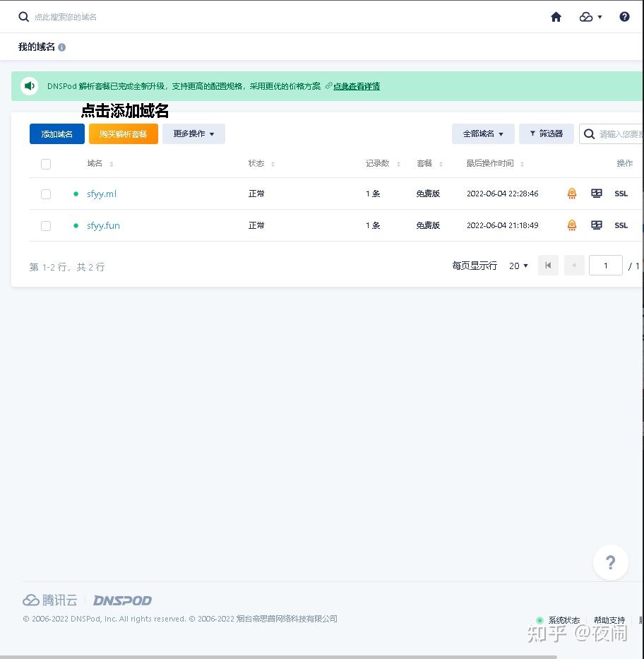Click the DNSPod footer logo
Viewport: 644px width, 659px height.
coord(122,600)
